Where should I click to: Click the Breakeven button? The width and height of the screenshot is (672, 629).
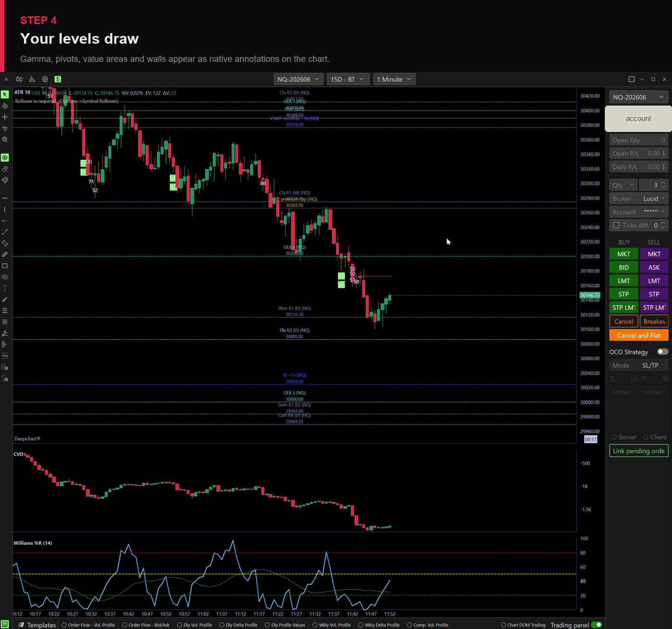point(654,321)
